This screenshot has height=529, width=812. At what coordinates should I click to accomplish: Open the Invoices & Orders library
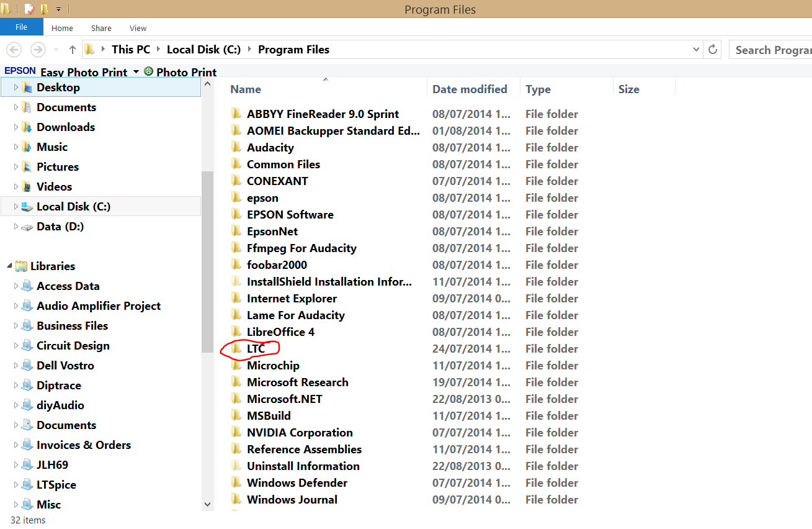pos(84,445)
